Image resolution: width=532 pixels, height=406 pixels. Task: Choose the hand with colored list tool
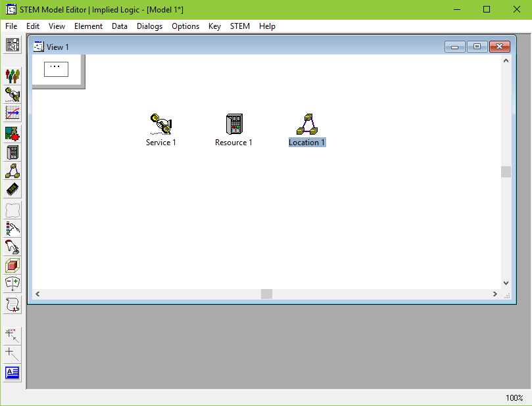[12, 229]
